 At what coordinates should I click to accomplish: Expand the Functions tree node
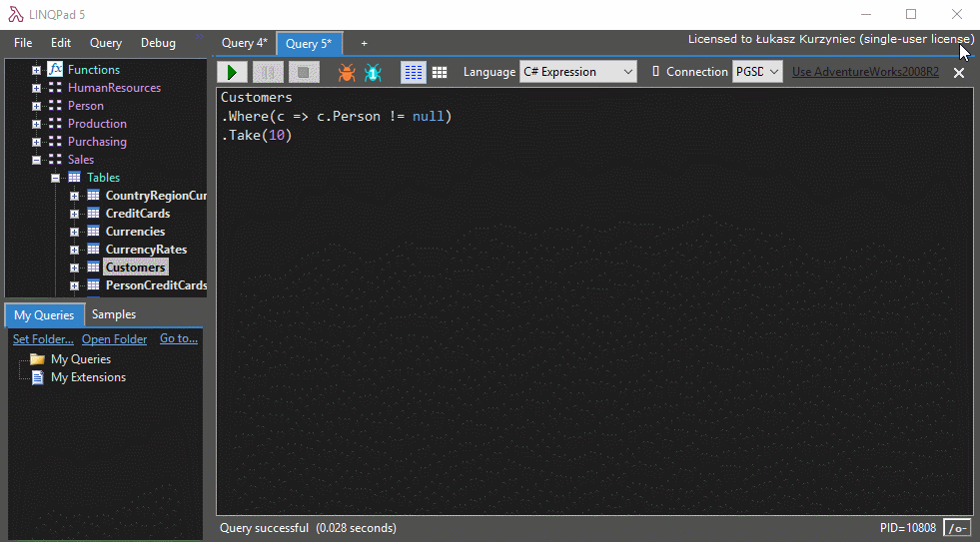tap(36, 70)
